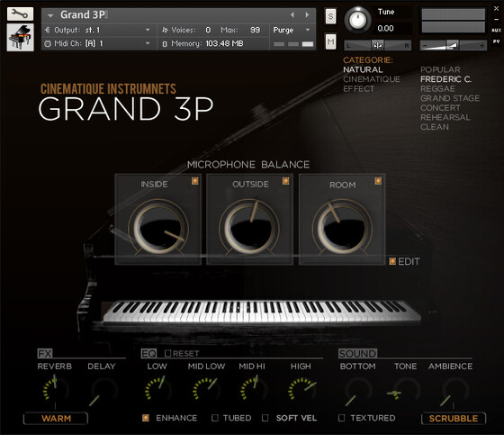Choose the CONCERT preset
Screen dimensions: 504x435
[440, 108]
